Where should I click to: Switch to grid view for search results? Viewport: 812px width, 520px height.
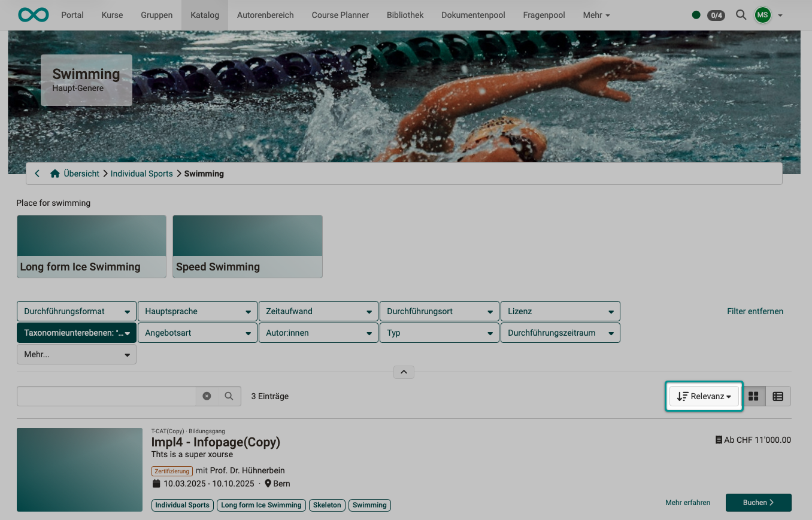point(753,396)
